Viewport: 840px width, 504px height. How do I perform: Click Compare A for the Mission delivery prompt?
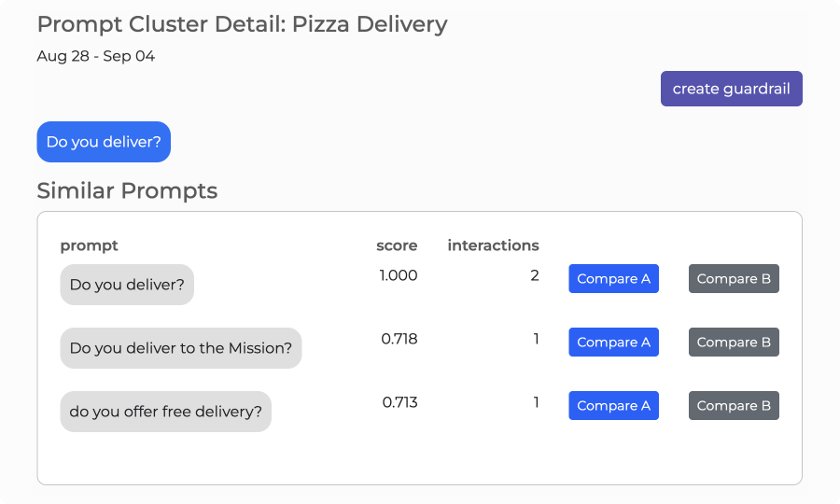tap(613, 343)
